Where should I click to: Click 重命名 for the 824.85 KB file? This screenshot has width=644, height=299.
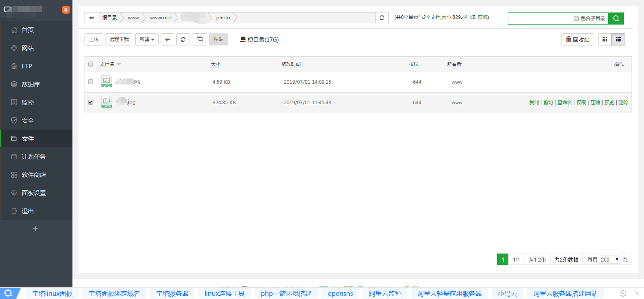pos(565,103)
